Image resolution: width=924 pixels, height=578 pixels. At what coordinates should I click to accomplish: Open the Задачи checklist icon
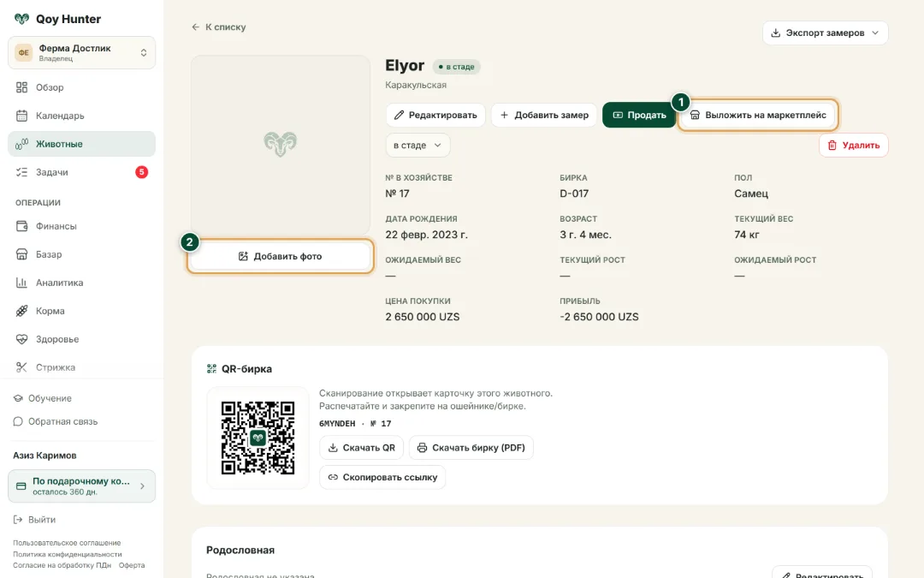coord(21,172)
